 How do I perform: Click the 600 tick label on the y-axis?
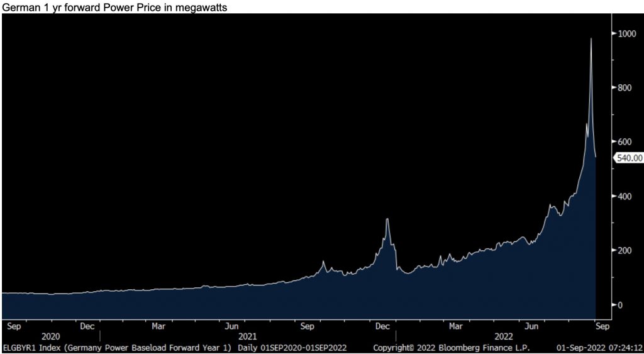tap(623, 142)
